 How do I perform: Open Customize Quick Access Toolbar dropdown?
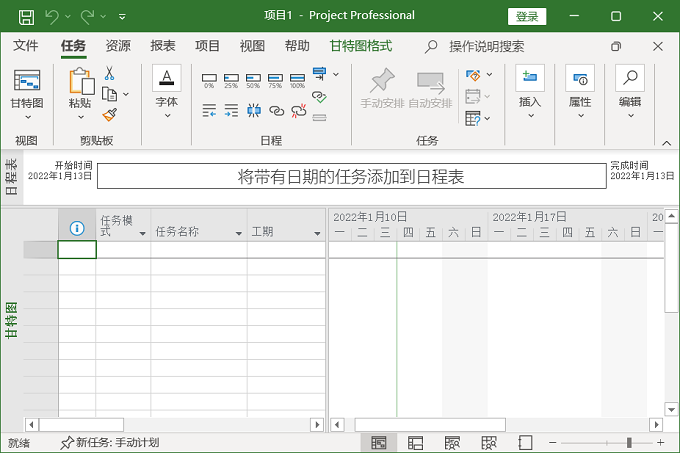coord(122,17)
